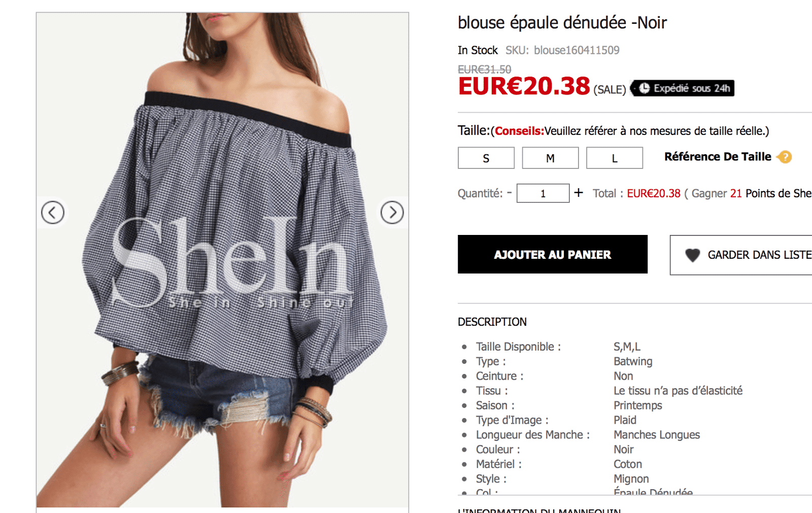Click the clock icon on shipping badge
812x513 pixels.
coord(644,88)
